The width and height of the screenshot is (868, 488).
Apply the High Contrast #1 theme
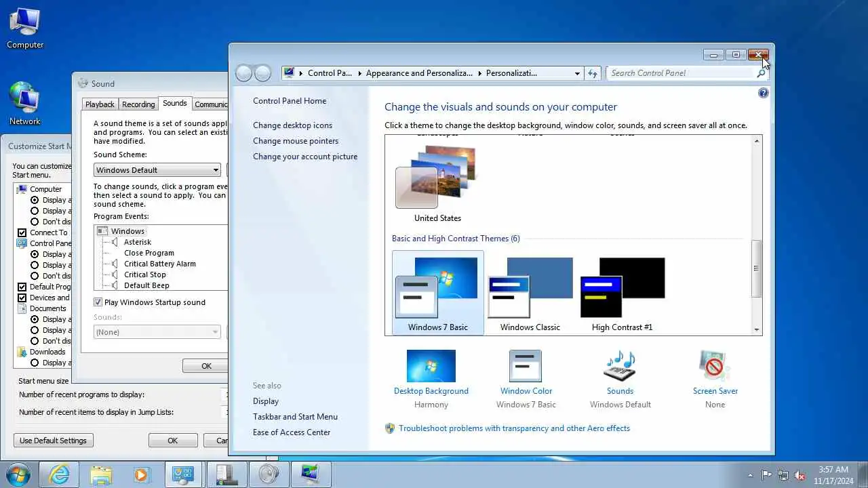(622, 293)
